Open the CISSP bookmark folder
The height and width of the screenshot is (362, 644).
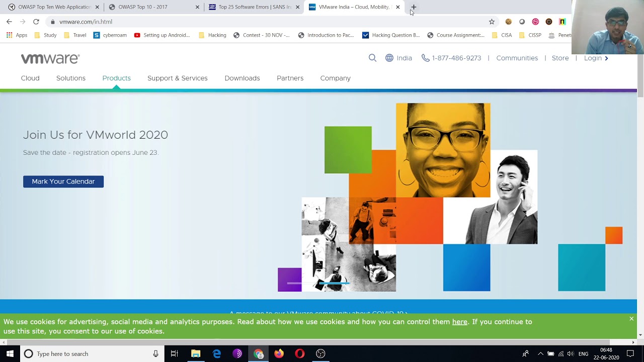[x=530, y=35]
